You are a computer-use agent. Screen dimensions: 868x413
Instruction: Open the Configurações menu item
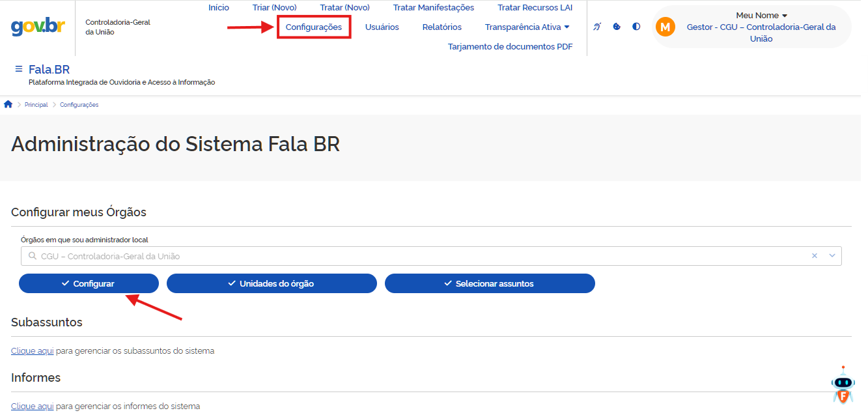point(314,27)
